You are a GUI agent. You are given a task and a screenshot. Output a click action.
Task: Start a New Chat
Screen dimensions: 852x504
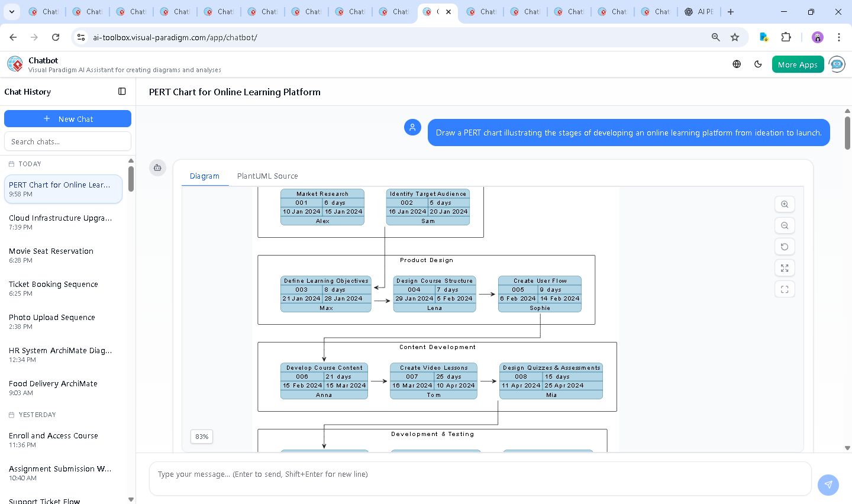tap(67, 118)
